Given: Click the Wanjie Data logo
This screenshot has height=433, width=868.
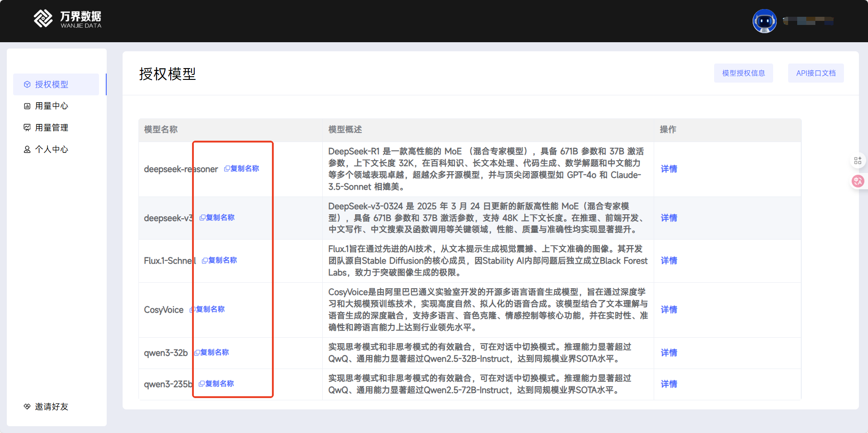Looking at the screenshot, I should (68, 19).
